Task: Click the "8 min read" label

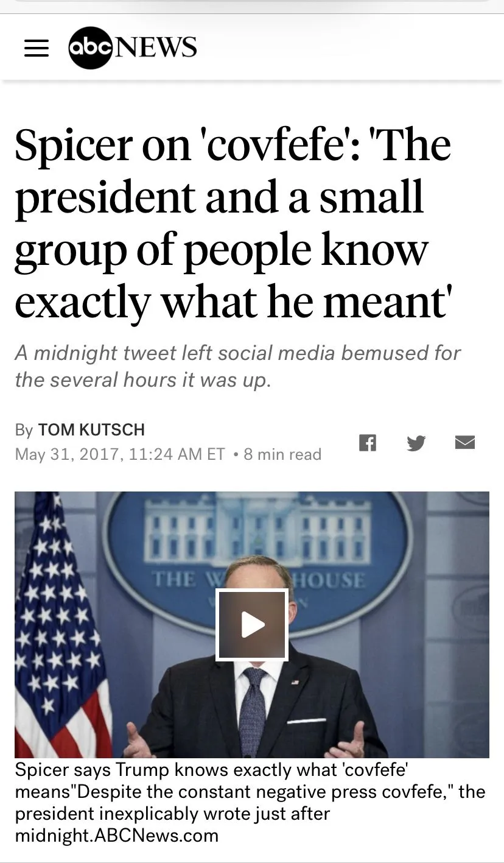Action: coord(282,454)
